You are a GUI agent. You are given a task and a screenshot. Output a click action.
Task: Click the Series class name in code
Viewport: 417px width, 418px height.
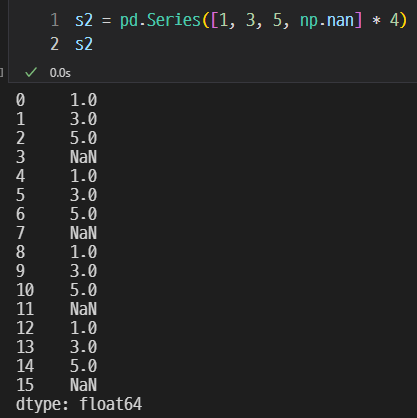174,20
